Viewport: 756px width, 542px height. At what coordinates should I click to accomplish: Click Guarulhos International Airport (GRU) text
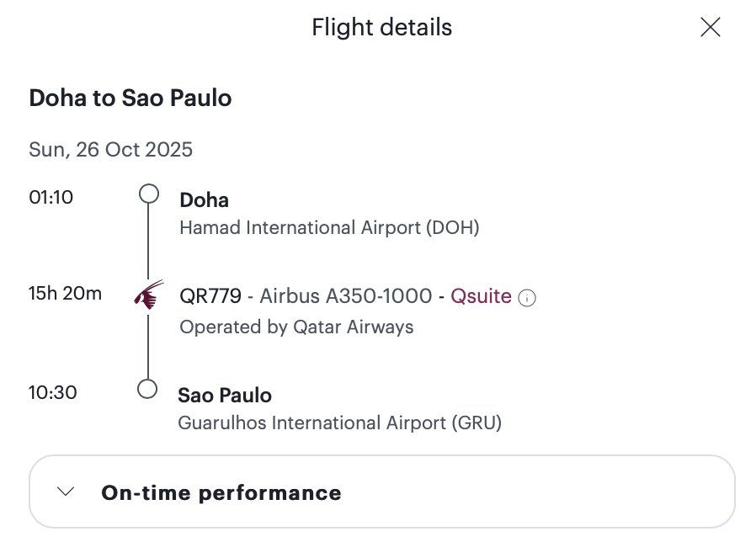point(340,422)
